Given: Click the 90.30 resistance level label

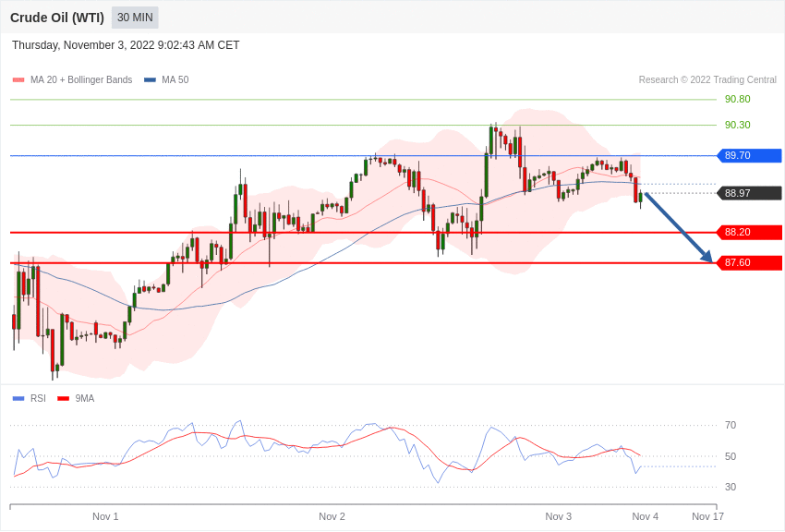Looking at the screenshot, I should click(x=737, y=126).
